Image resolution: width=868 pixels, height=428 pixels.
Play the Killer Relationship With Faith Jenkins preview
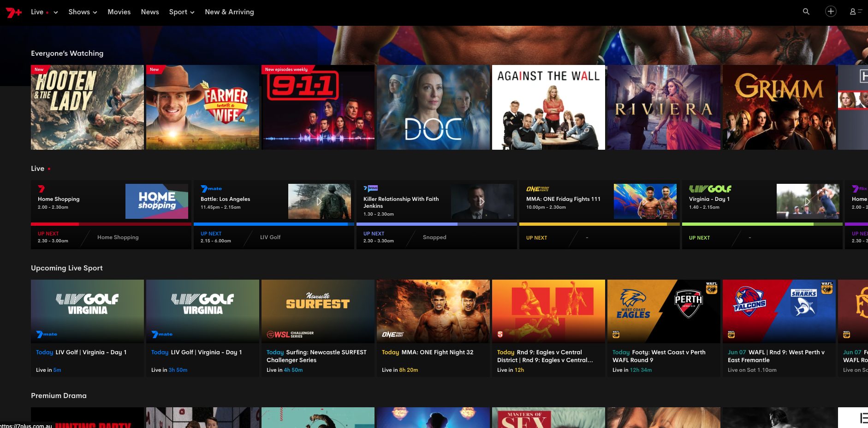(482, 201)
